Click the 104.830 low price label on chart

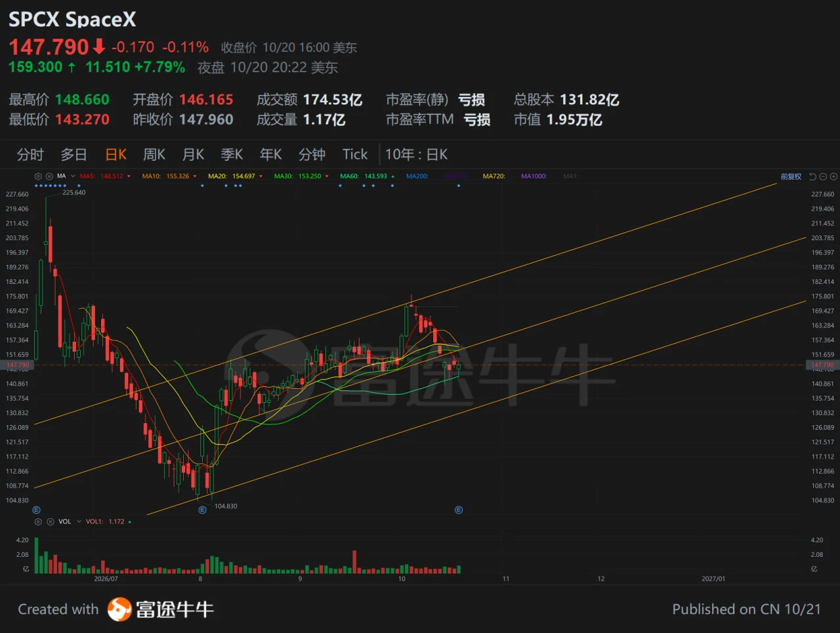coord(226,506)
